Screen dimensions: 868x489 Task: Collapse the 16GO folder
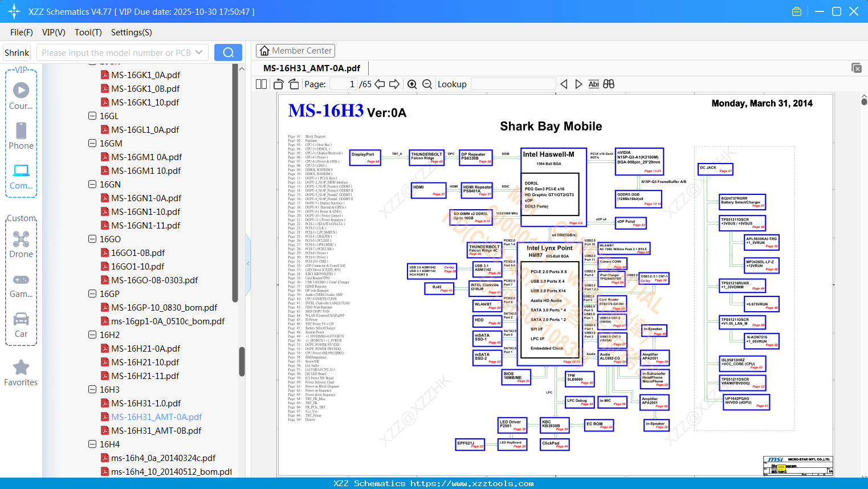click(92, 239)
